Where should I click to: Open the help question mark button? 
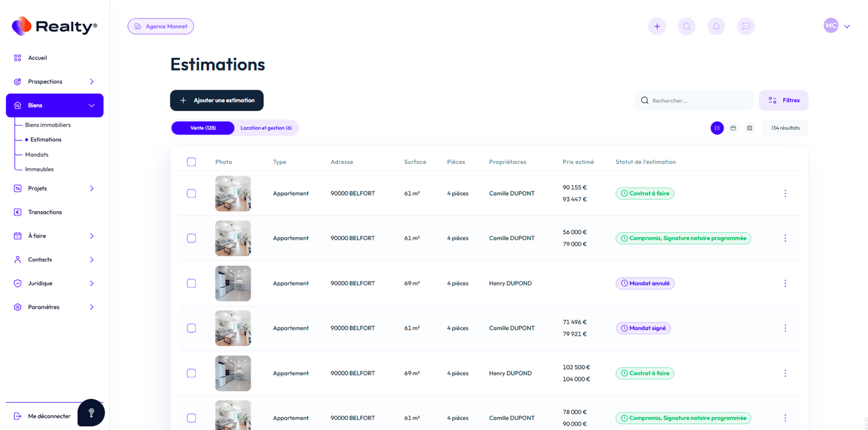91,413
